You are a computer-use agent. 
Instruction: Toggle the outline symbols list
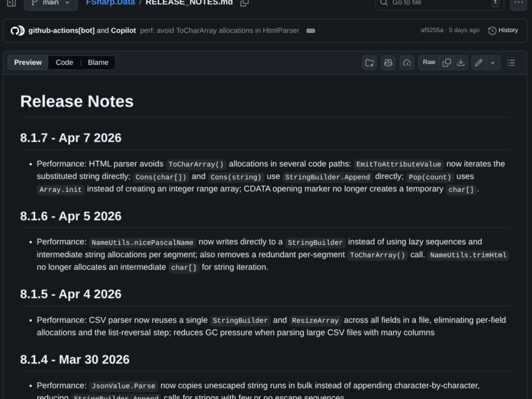point(511,63)
